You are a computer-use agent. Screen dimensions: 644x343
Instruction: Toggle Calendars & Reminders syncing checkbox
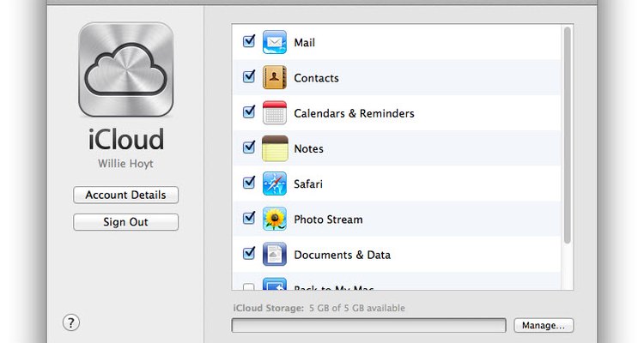point(249,111)
